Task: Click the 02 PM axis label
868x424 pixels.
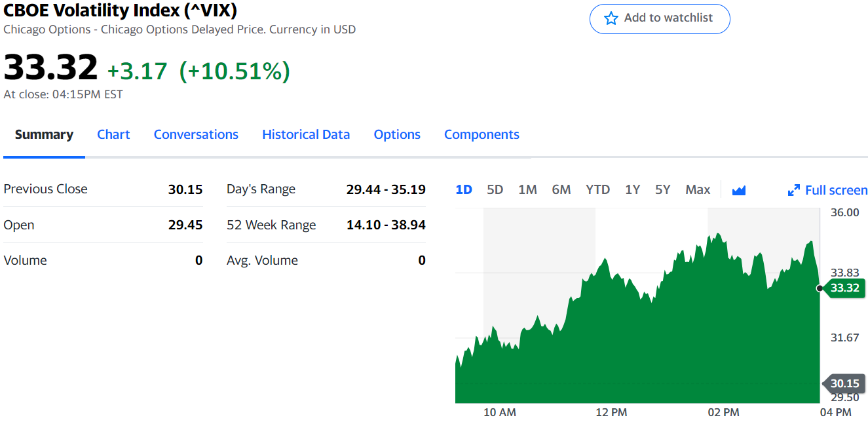Action: 723,412
